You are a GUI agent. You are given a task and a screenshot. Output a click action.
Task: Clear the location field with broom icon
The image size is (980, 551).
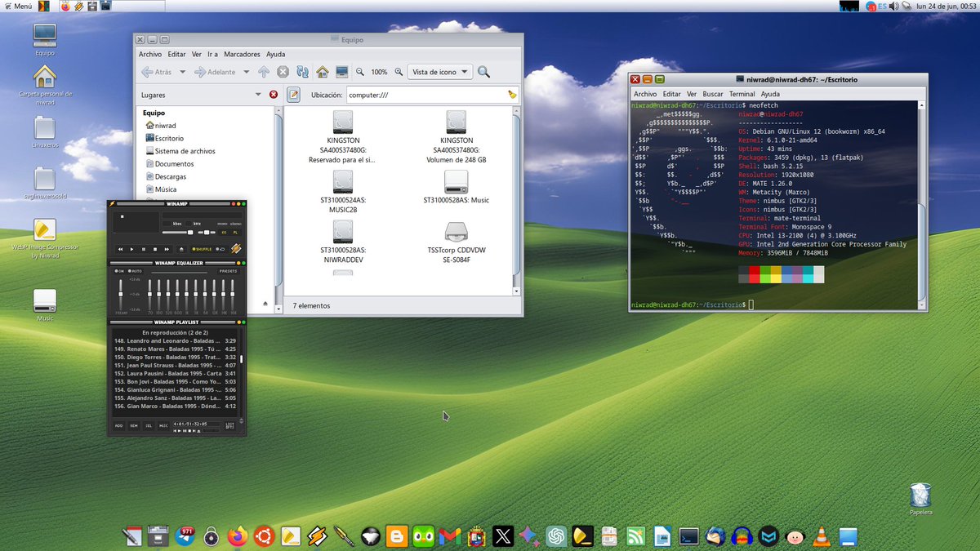point(512,95)
